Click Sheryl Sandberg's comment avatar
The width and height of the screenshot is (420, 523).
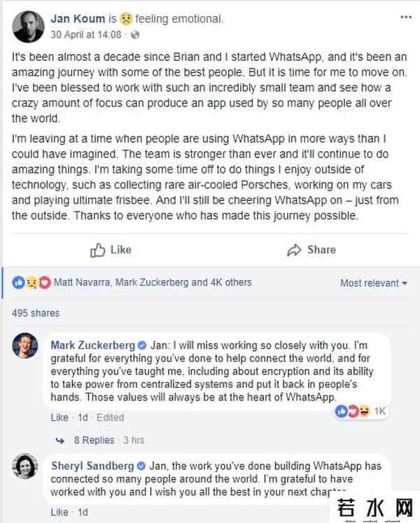pyautogui.click(x=26, y=466)
